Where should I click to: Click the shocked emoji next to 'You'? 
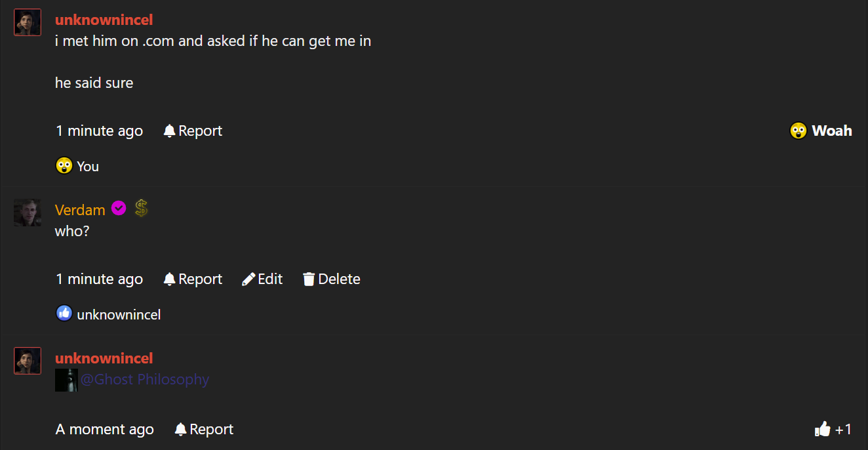64,166
